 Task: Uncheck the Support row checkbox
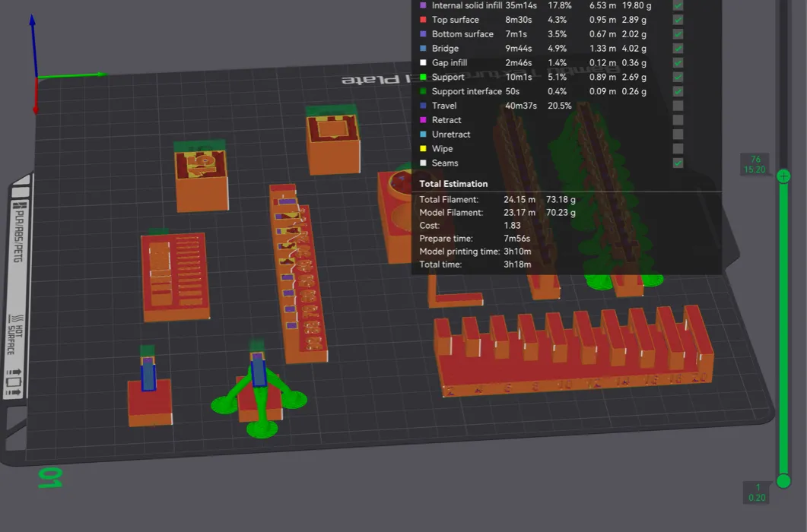tap(678, 78)
